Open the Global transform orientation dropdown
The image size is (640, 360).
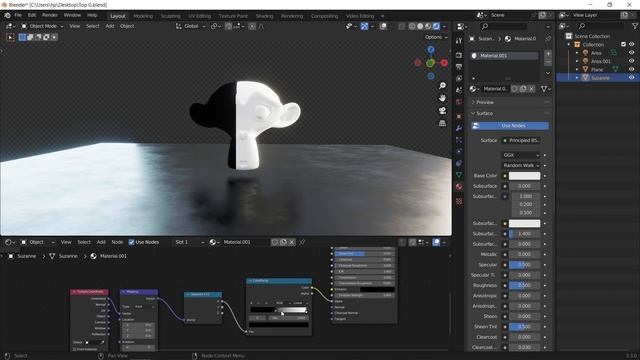(x=191, y=26)
